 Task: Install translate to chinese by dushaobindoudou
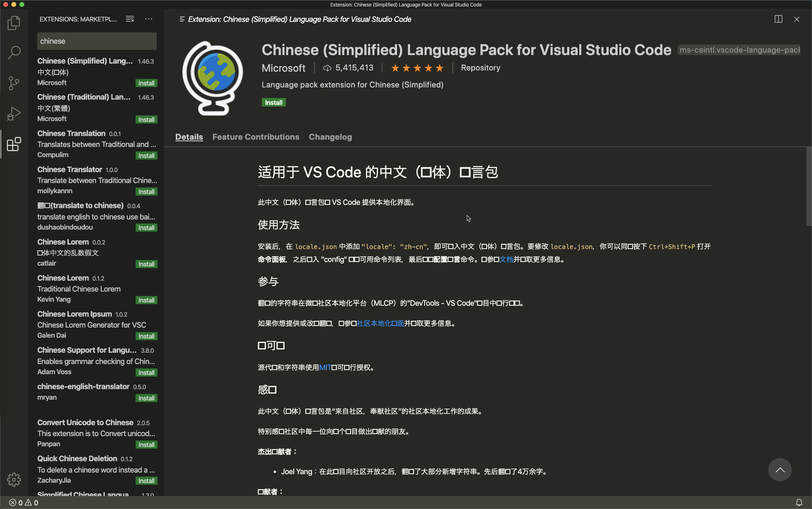point(146,228)
